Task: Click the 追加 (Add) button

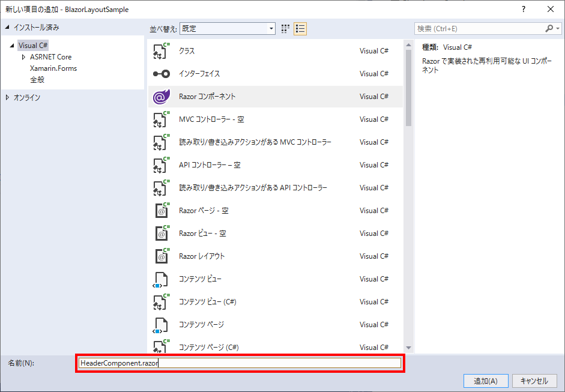Action: (x=485, y=381)
